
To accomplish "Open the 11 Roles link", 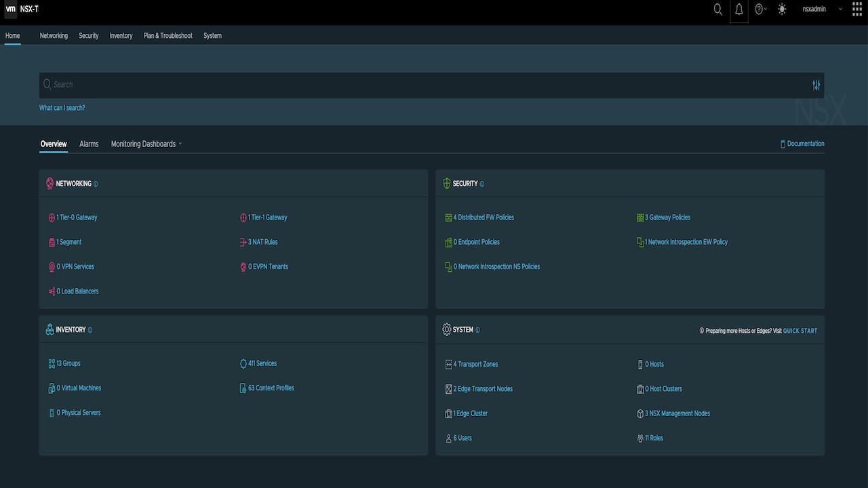I will click(x=654, y=438).
